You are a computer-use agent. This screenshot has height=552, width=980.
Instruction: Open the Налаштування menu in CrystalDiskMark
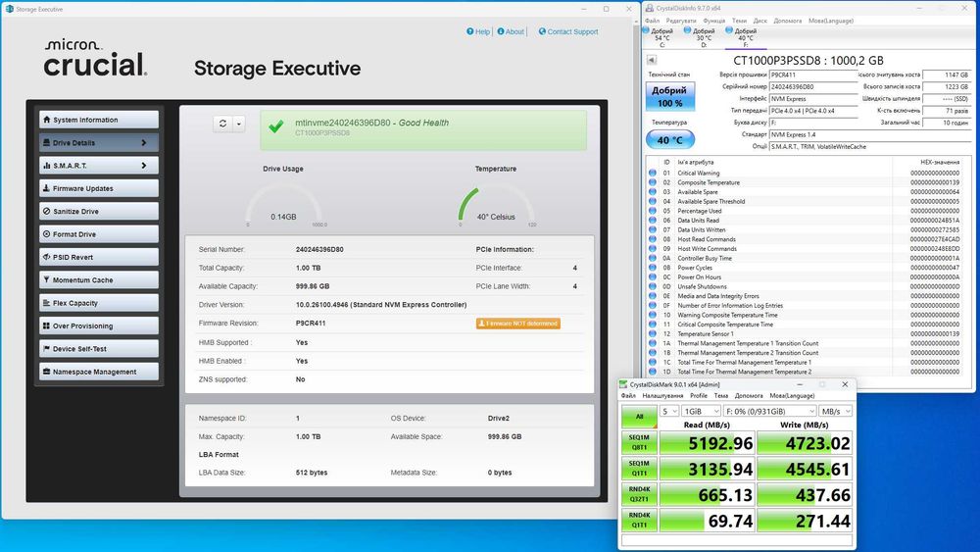tap(662, 396)
